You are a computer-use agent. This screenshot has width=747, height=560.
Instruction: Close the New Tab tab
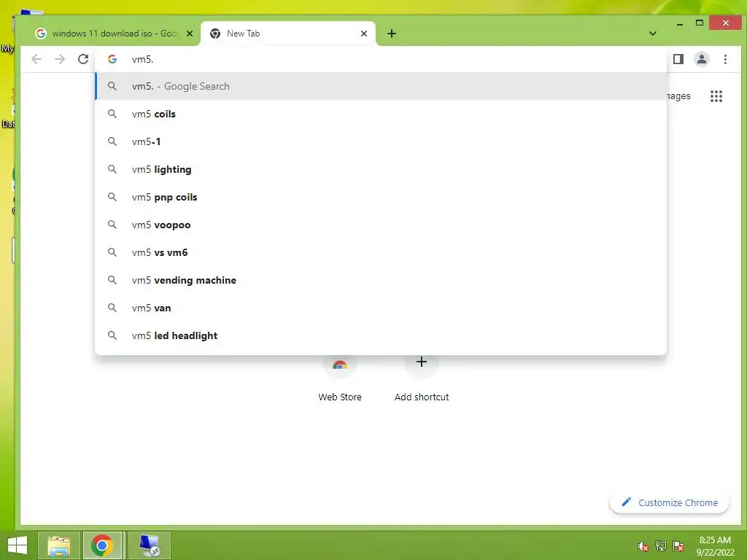(364, 34)
